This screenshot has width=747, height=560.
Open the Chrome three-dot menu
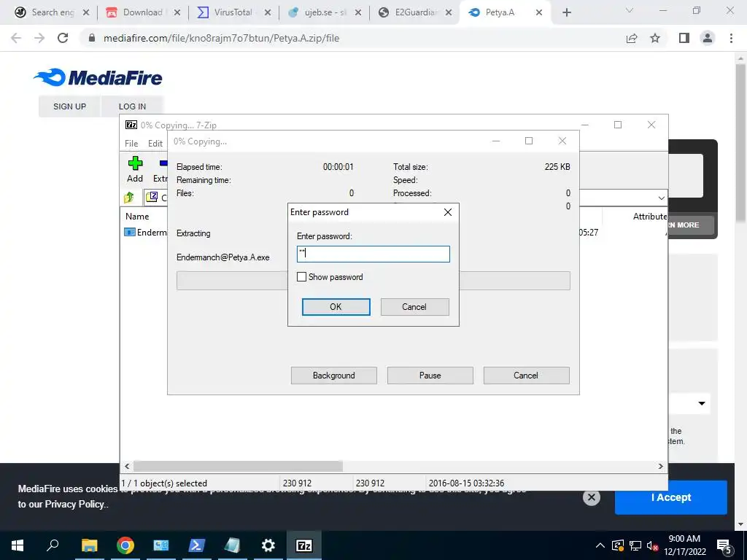pos(731,38)
